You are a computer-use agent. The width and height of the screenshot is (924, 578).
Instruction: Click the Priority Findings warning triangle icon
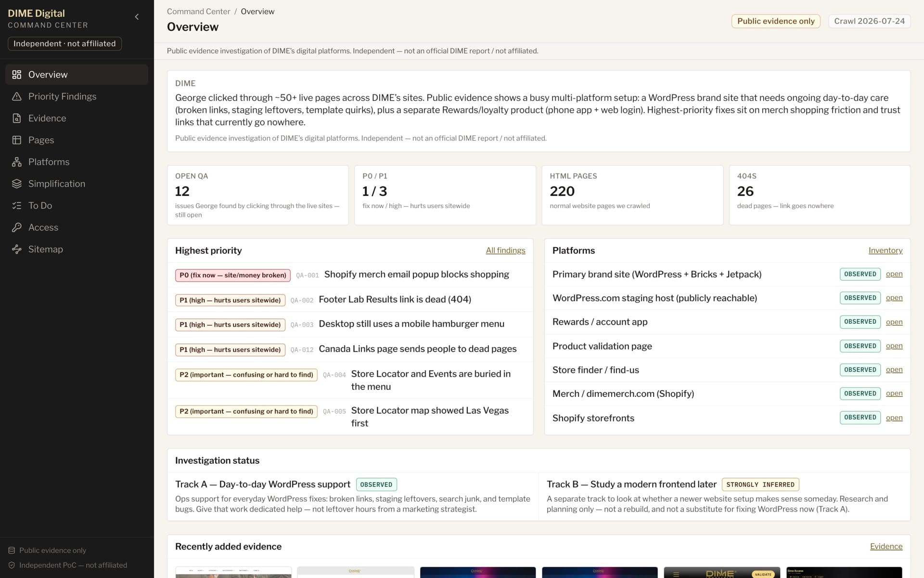click(x=17, y=96)
